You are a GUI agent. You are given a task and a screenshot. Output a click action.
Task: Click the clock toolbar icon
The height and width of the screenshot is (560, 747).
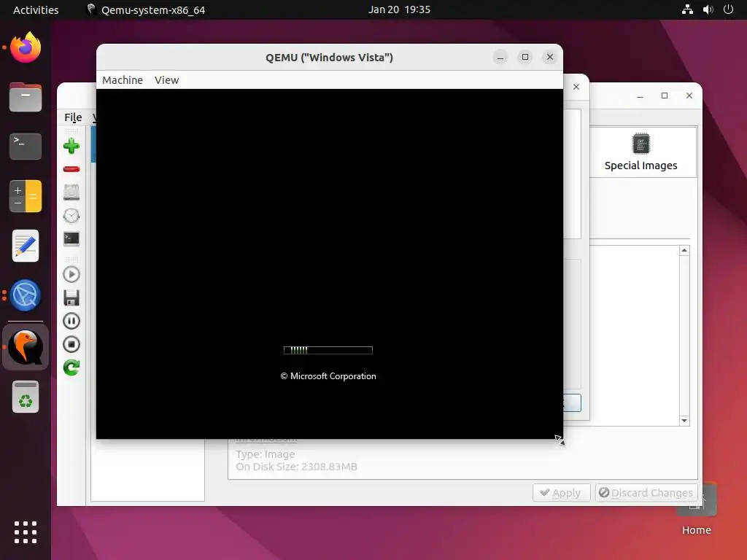(x=71, y=216)
